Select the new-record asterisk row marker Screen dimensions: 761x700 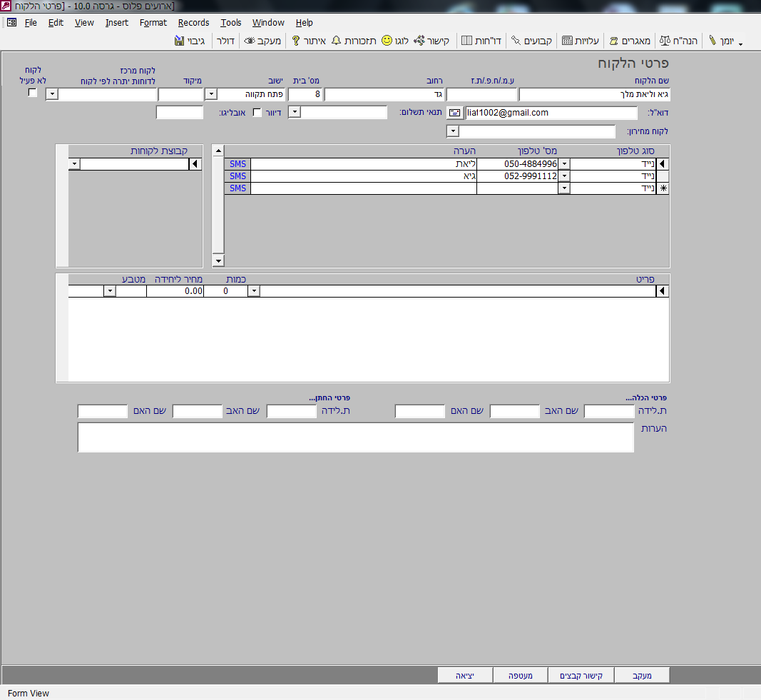[663, 188]
